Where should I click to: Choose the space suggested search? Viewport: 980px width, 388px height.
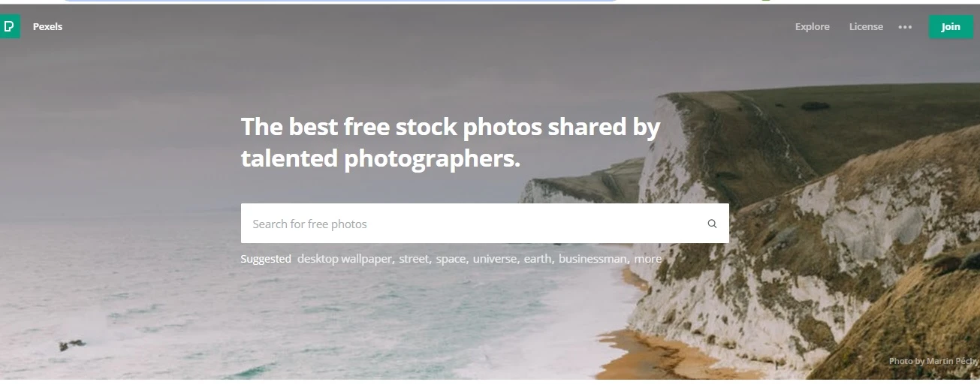click(x=452, y=259)
